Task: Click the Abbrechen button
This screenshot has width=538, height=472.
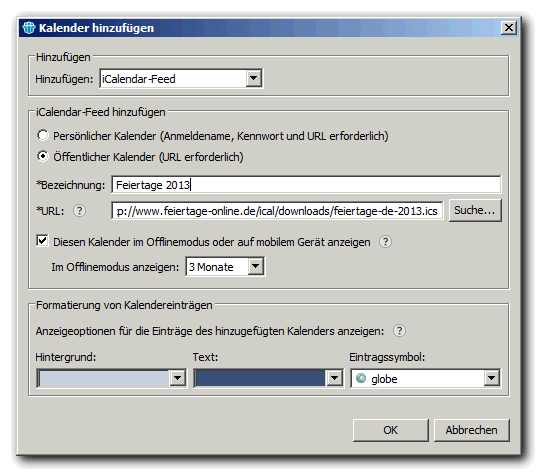Action: coord(471,430)
